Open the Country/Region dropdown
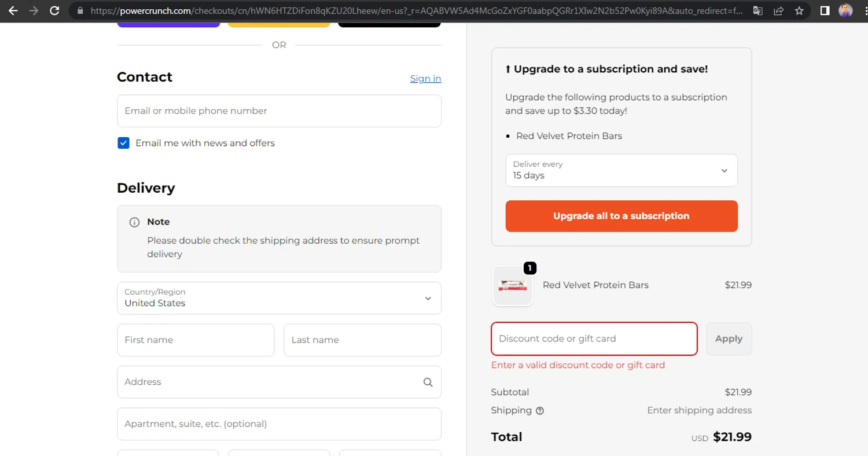The image size is (868, 456). coord(279,298)
